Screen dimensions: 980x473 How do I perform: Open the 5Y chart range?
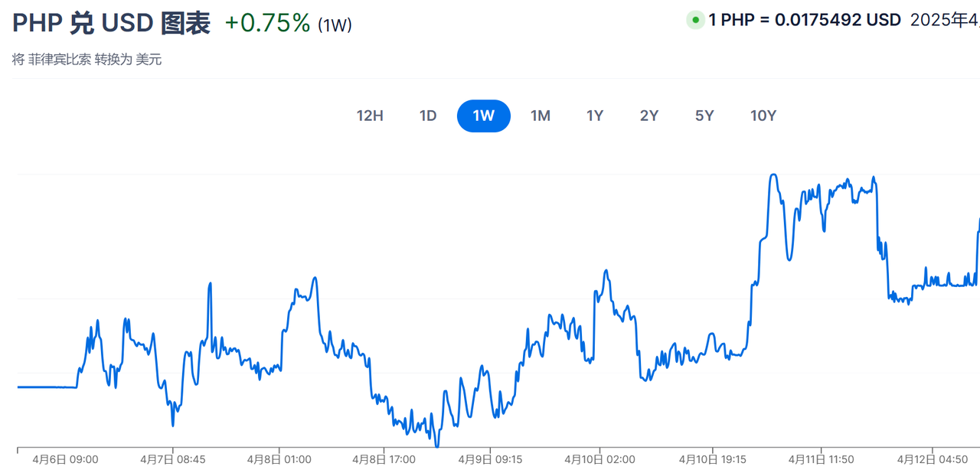(704, 116)
